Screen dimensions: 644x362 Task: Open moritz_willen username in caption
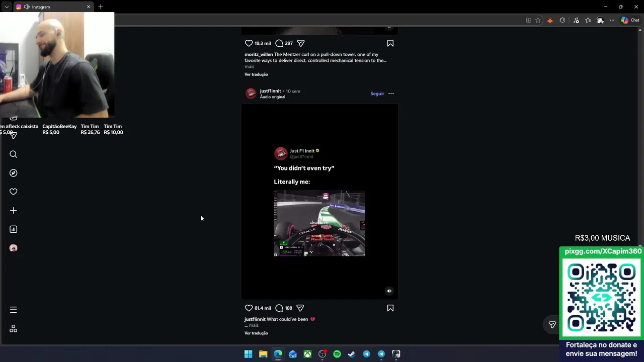click(259, 54)
